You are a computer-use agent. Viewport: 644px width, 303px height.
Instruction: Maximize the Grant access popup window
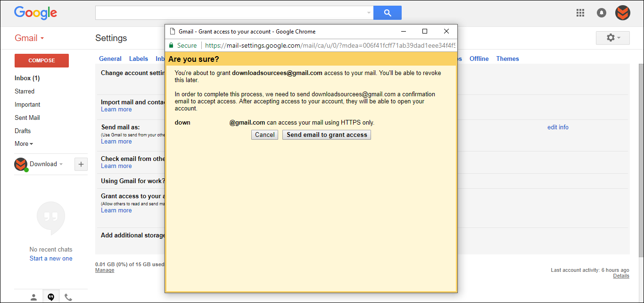click(x=425, y=31)
